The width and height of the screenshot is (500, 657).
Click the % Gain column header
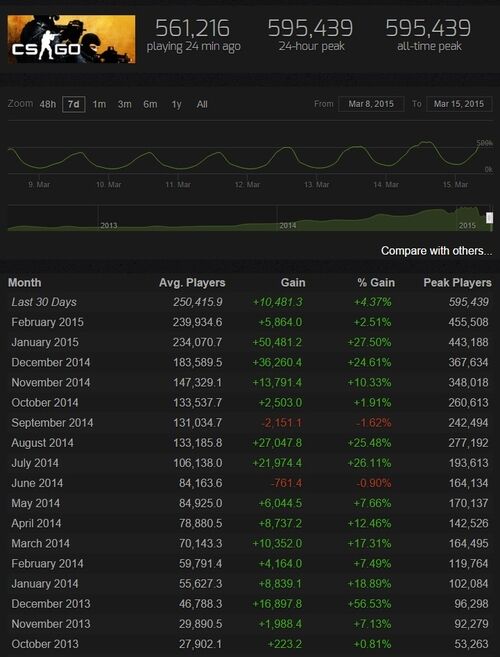(x=376, y=283)
